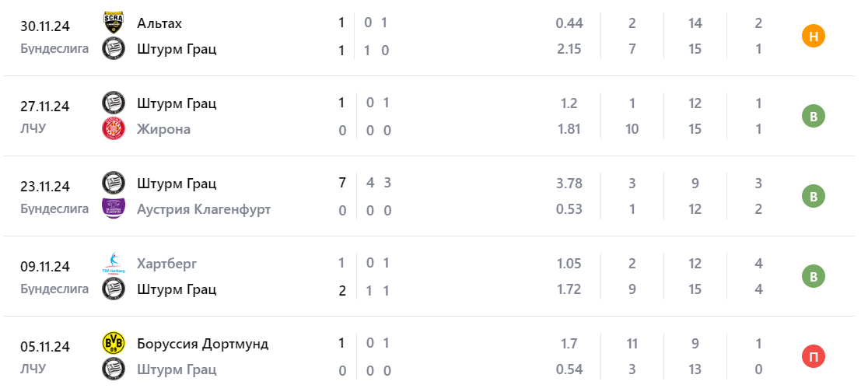This screenshot has width=868, height=392.
Task: Click the orange 'Н' draw result badge
Action: pos(814,36)
